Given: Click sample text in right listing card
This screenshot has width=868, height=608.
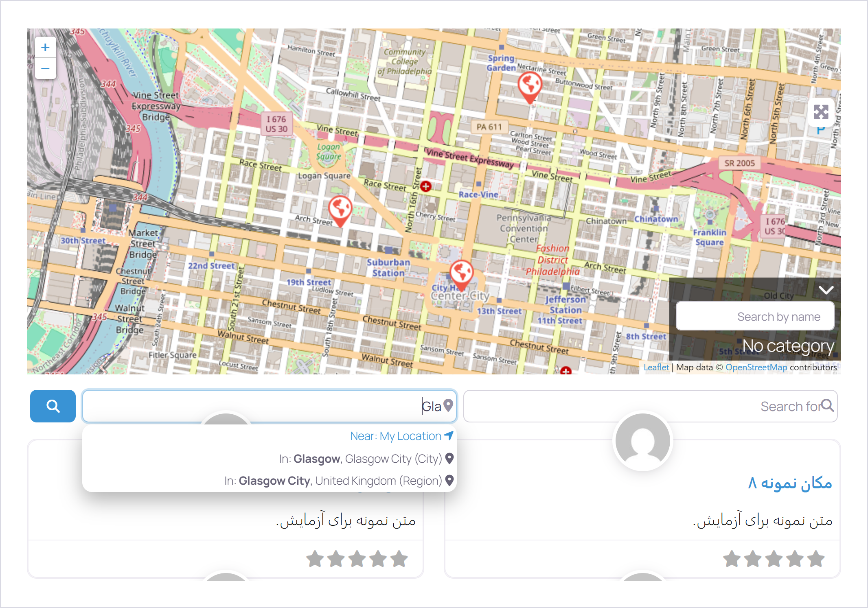Looking at the screenshot, I should [x=763, y=520].
